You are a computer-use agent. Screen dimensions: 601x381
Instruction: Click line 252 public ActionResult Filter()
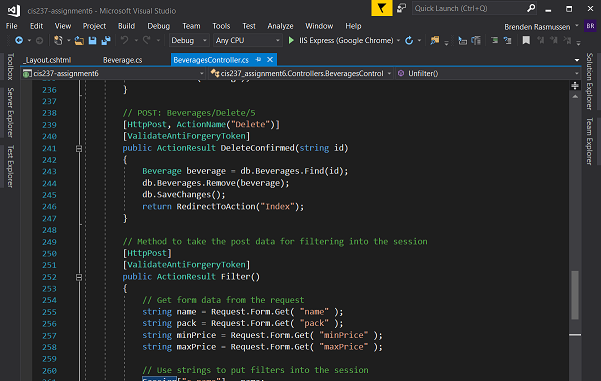[x=191, y=277]
